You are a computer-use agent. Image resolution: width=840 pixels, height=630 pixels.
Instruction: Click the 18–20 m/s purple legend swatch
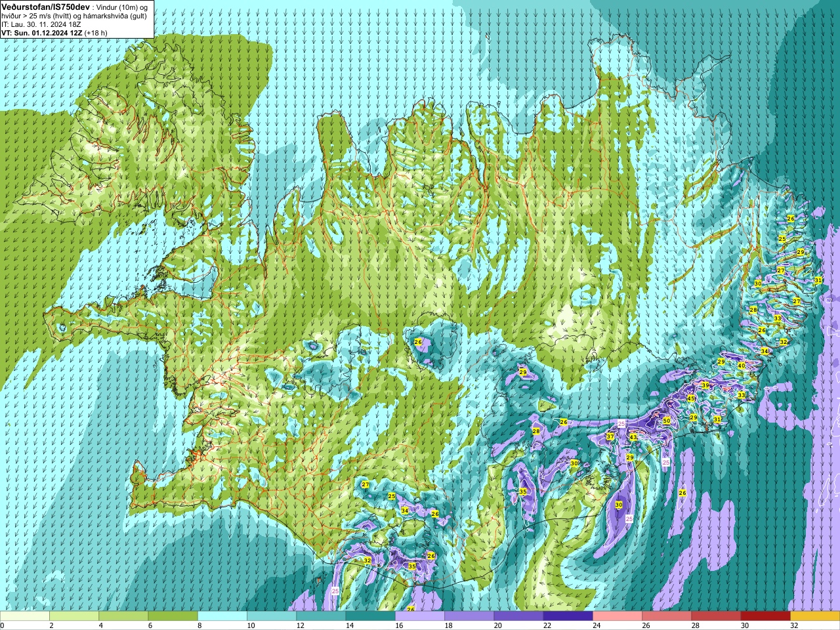coord(469,616)
